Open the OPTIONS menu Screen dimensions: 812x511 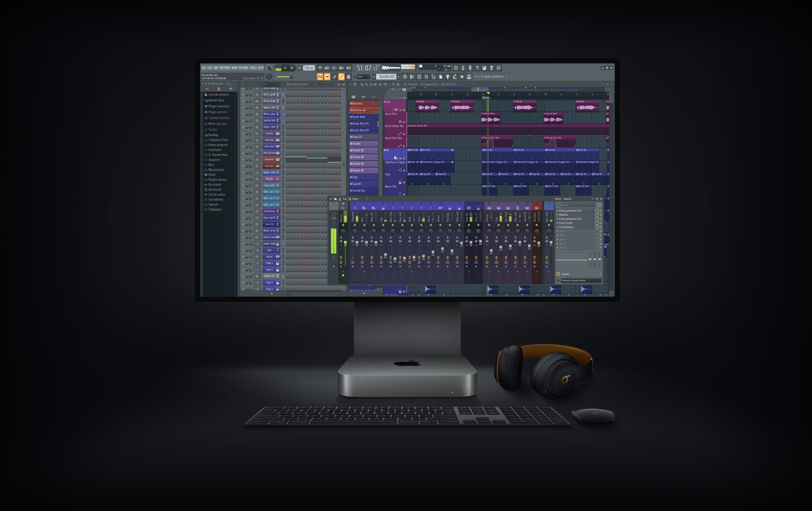tap(243, 68)
